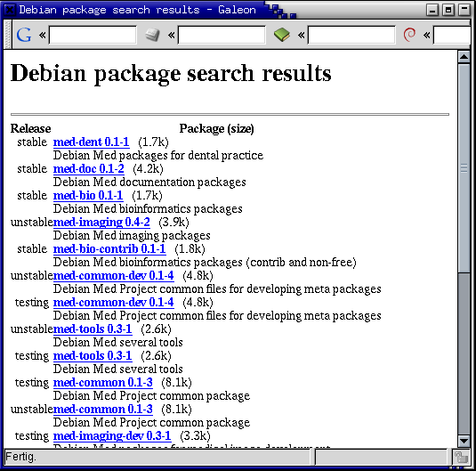Click the '(4.2k)' size text
Image resolution: width=476 pixels, height=471 pixels.
149,168
